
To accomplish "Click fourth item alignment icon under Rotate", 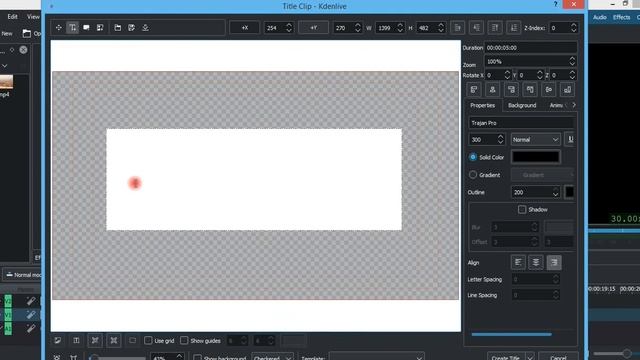I will (x=530, y=89).
